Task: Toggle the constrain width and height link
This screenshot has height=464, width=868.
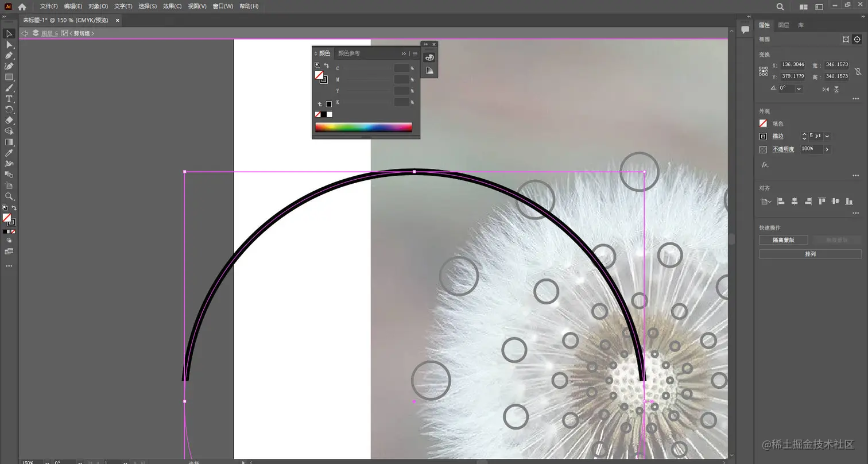Action: click(x=859, y=71)
